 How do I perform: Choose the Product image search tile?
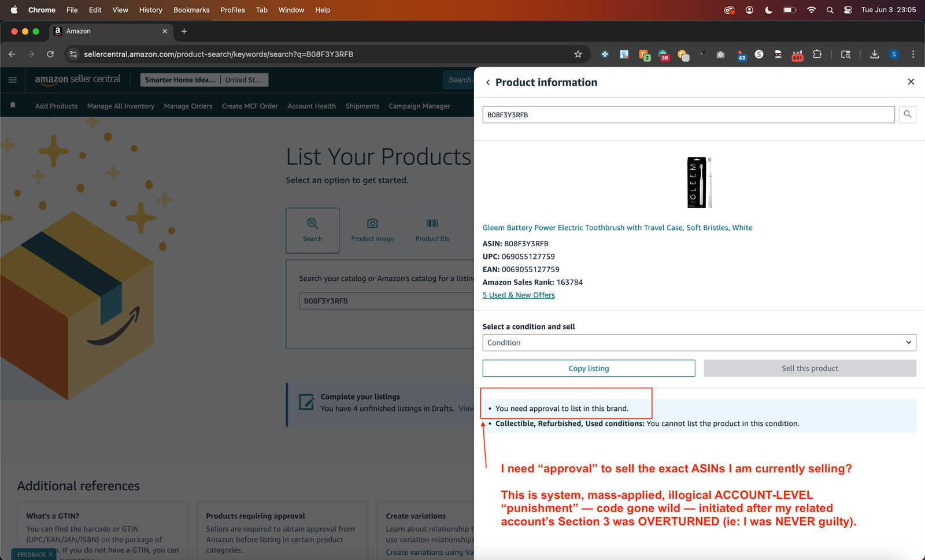click(372, 230)
